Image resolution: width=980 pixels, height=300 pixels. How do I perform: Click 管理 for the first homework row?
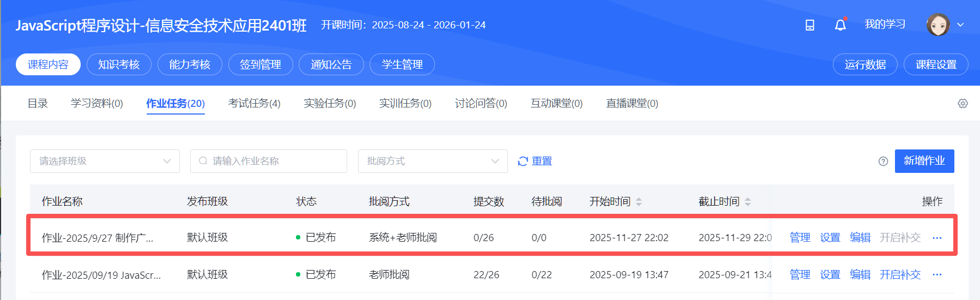[x=800, y=238]
